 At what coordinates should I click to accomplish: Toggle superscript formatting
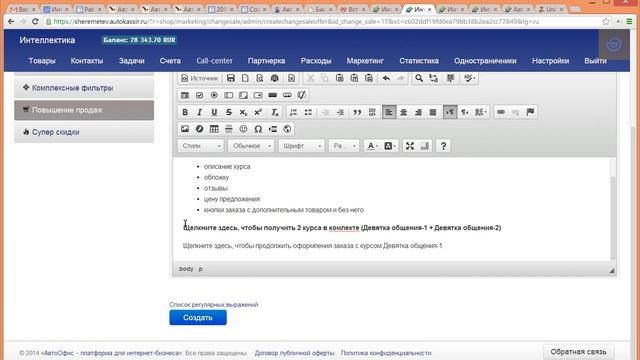point(258,112)
